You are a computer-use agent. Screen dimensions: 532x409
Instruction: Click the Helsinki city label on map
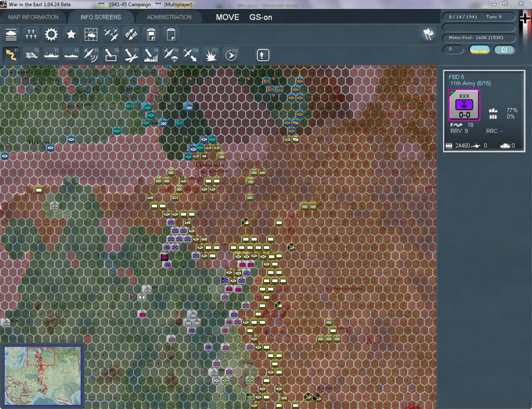tap(41, 142)
